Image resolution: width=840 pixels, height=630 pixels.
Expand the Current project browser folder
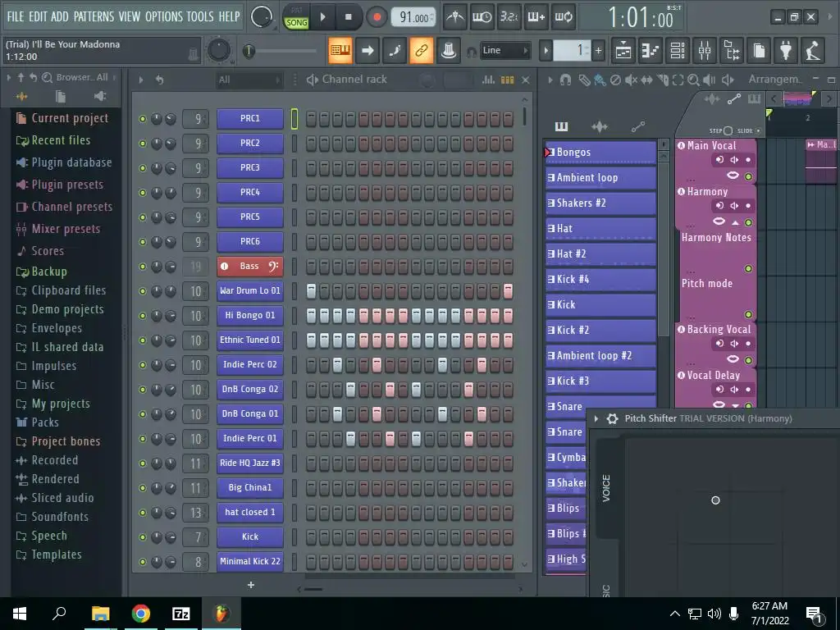point(62,118)
